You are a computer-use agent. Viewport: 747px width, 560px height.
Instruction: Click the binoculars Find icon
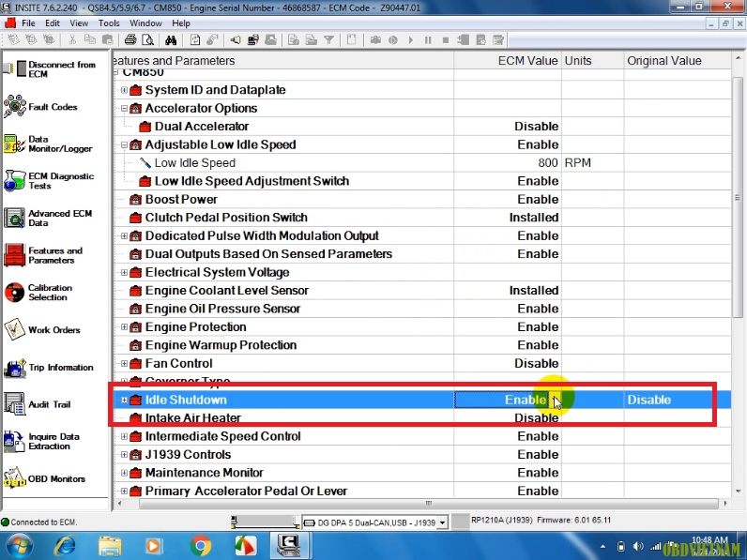pos(171,40)
